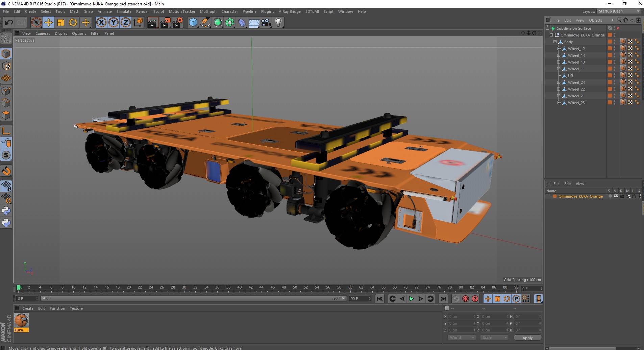Enable Points mode
Viewport: 644px width, 350px height.
(x=6, y=91)
